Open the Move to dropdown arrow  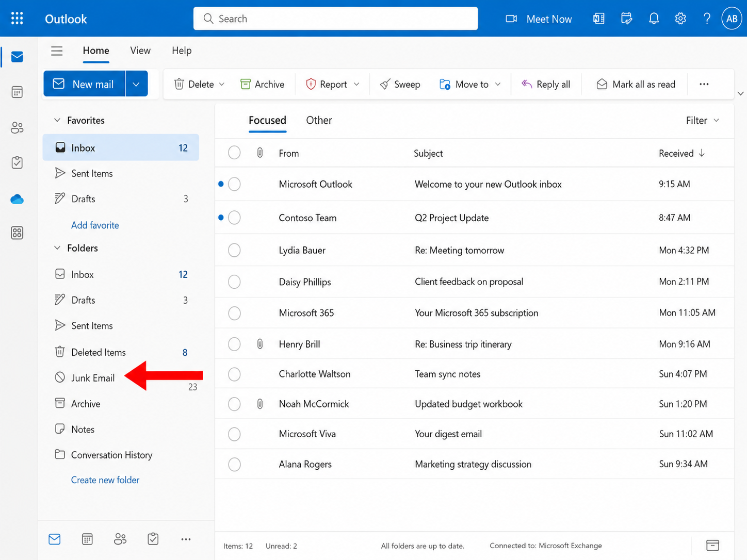click(498, 84)
